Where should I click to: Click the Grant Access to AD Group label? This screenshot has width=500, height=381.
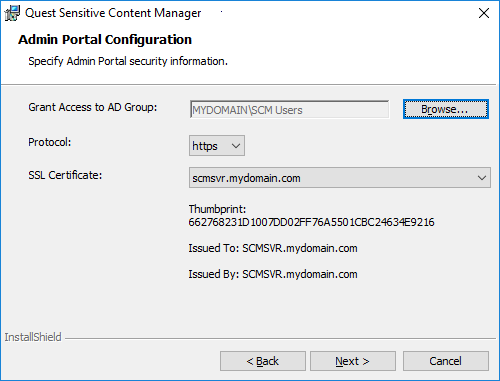93,107
